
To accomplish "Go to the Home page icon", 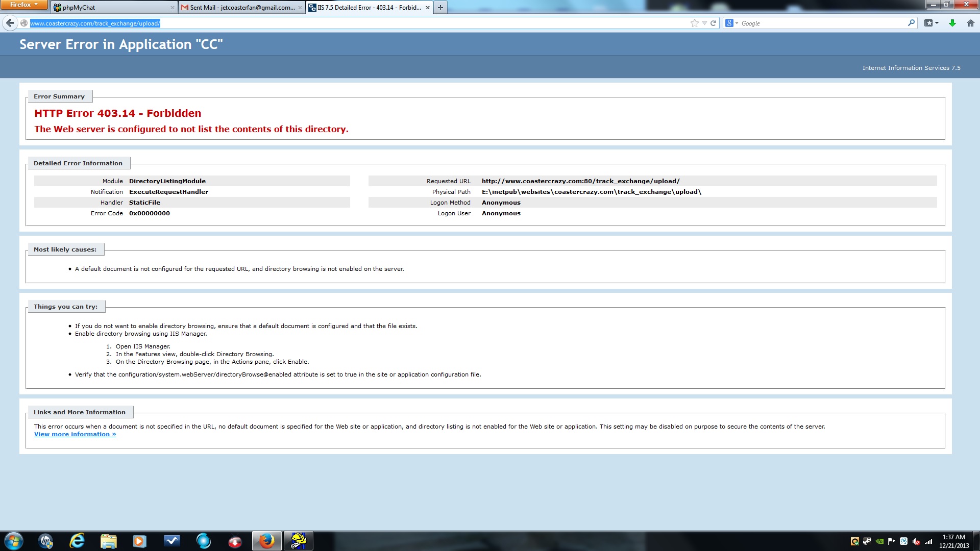I will 971,23.
